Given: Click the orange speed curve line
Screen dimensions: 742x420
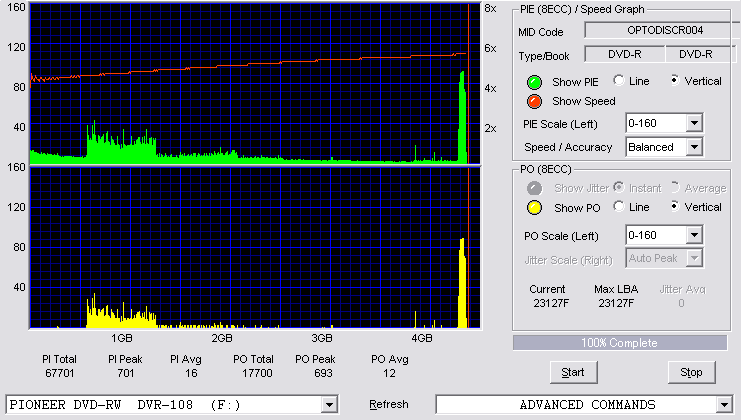Looking at the screenshot, I should pos(248,65).
